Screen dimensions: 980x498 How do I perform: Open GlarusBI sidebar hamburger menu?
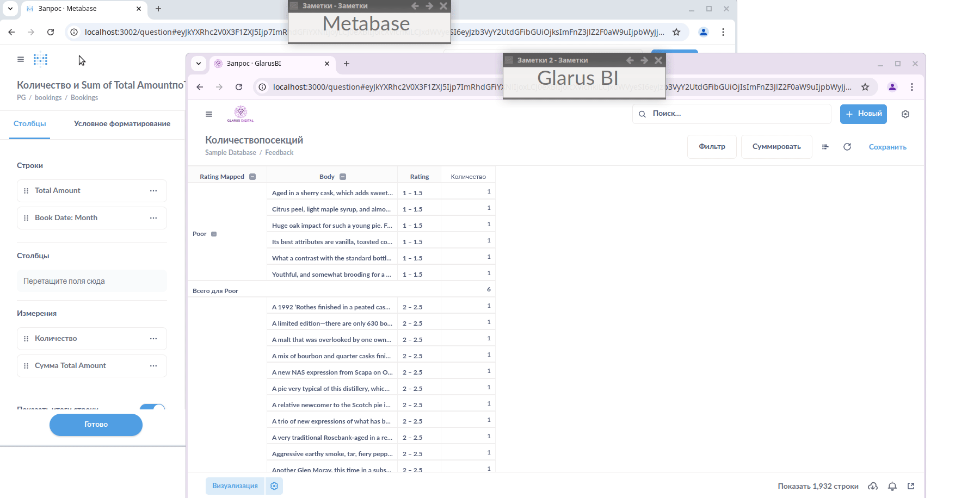click(x=209, y=114)
